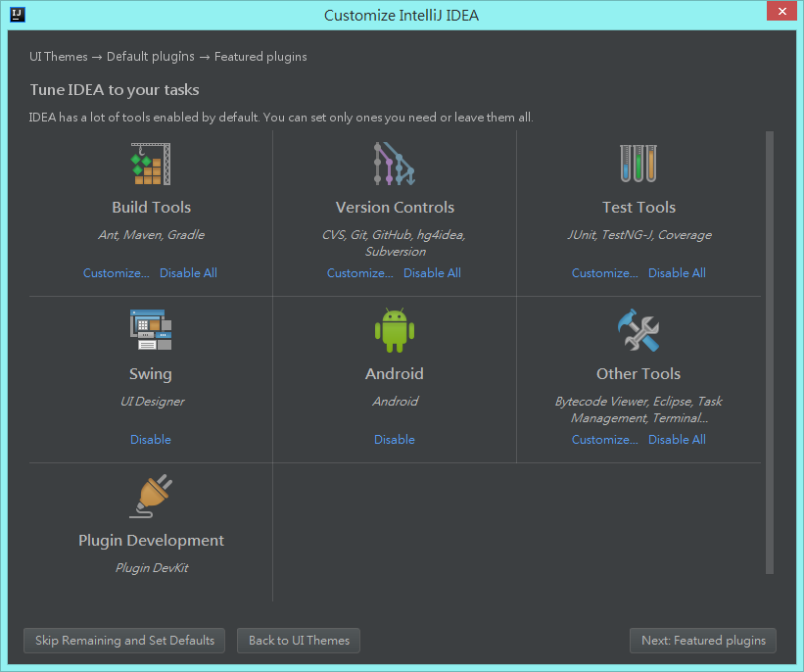804x672 pixels.
Task: Go back to UI Themes step
Action: [x=299, y=641]
